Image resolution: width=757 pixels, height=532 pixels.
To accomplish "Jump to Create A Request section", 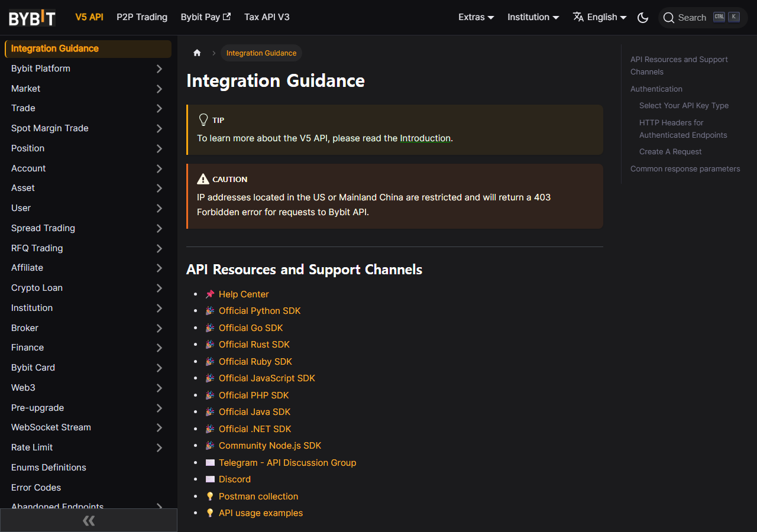I will pyautogui.click(x=671, y=152).
